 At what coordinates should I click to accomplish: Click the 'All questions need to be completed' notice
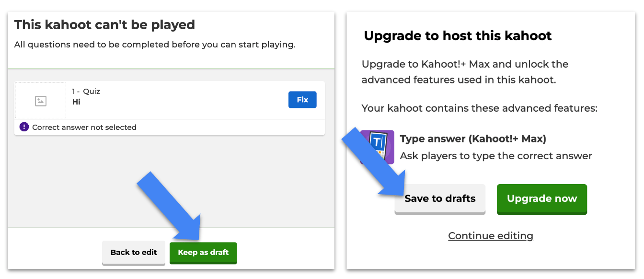155,45
